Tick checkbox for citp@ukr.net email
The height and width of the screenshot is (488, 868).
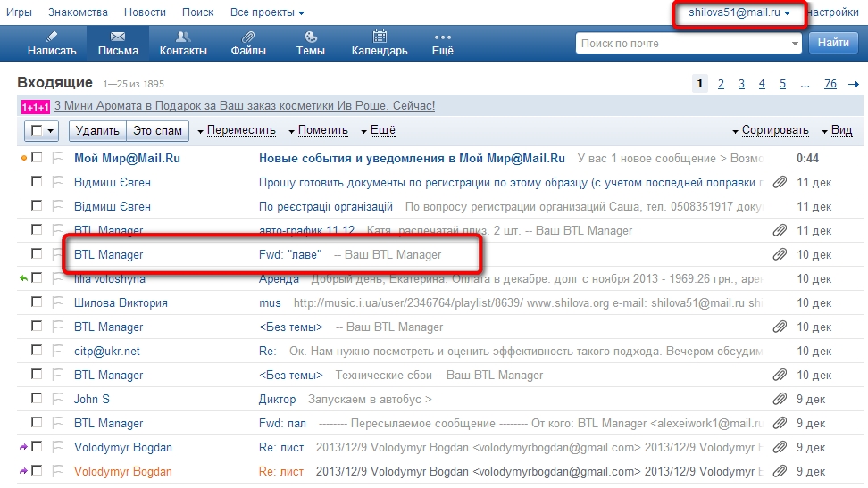[x=37, y=351]
